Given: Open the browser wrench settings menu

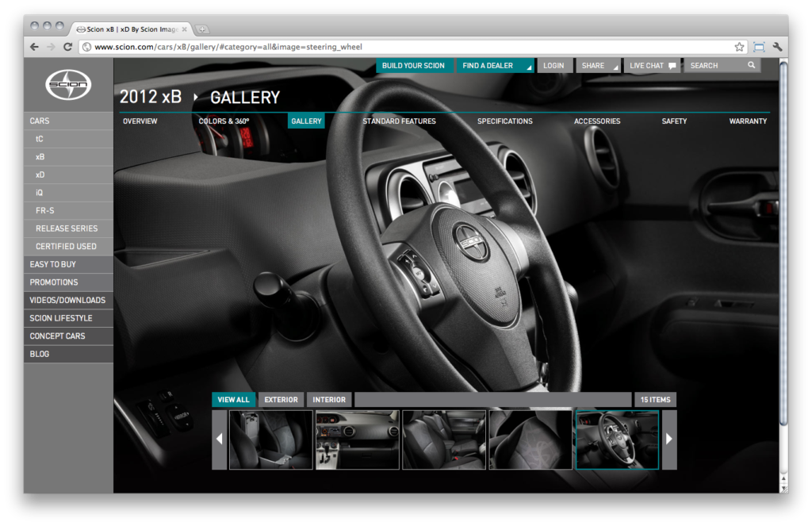Looking at the screenshot, I should 777,47.
